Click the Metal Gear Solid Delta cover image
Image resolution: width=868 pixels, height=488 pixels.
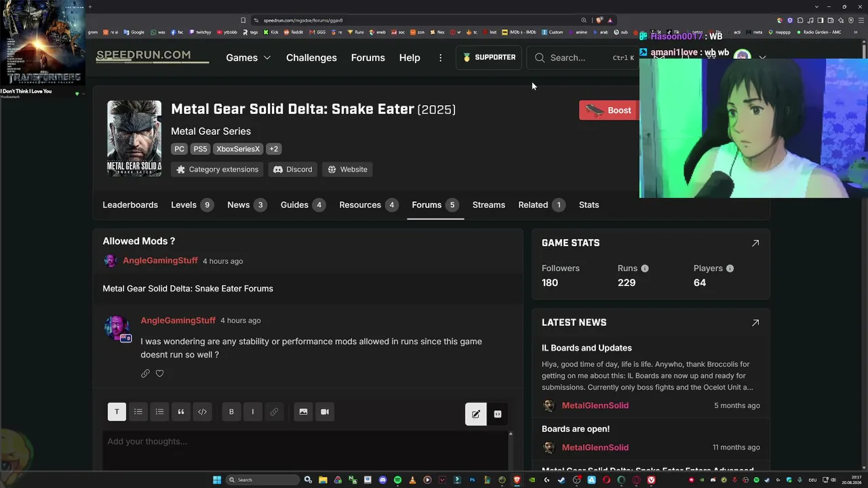tap(134, 138)
